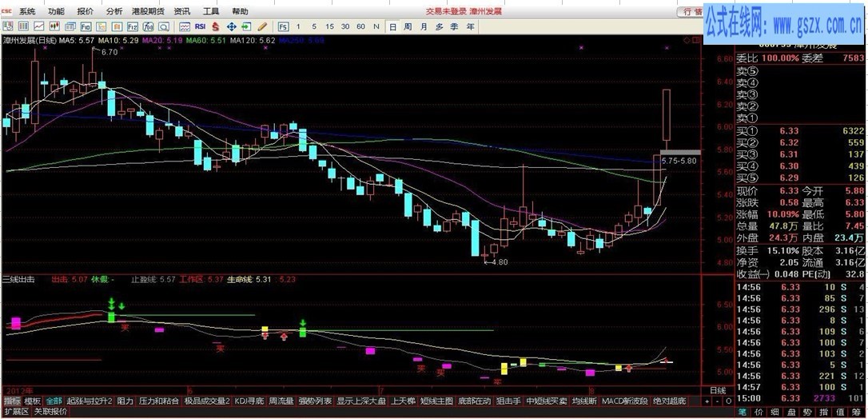Choose the MACD新波段 indicator tab

pos(624,401)
